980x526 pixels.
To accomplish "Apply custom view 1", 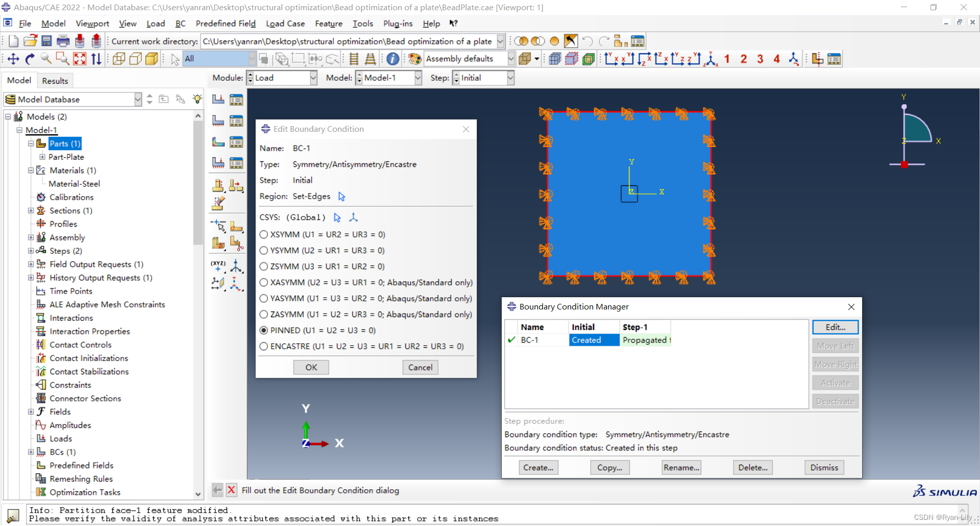I will (727, 59).
